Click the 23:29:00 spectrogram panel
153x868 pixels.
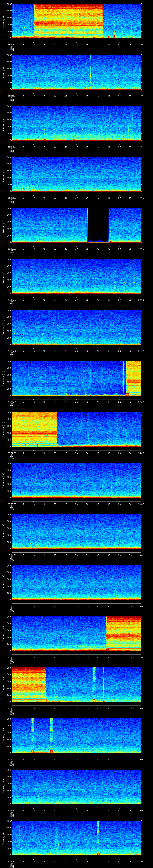click(77, 786)
